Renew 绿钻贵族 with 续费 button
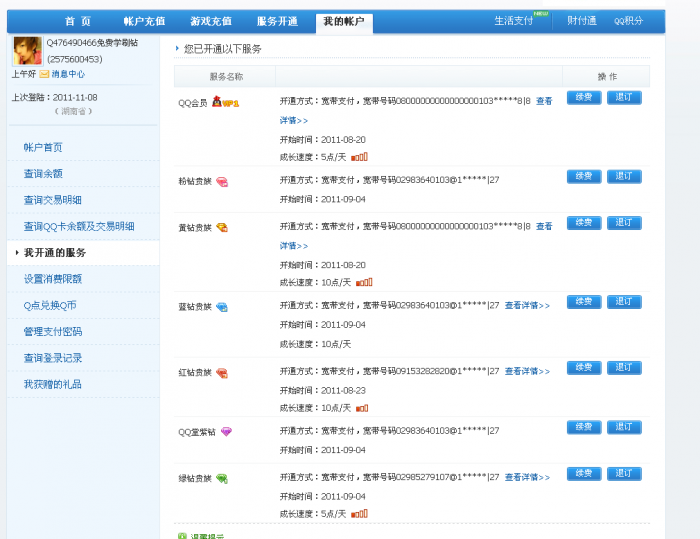The image size is (700, 539). (584, 474)
